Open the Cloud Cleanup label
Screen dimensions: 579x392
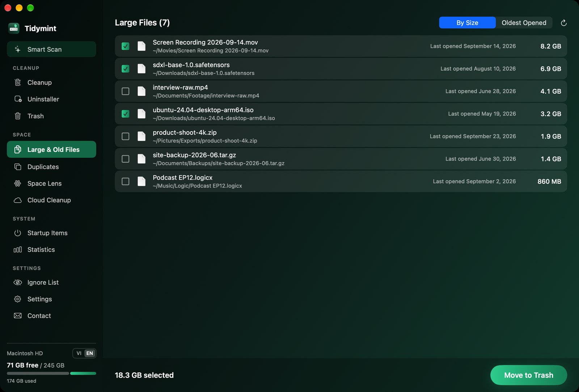point(49,200)
